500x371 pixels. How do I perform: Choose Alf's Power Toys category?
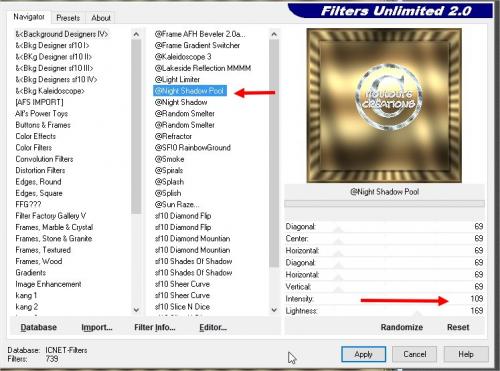[42, 113]
